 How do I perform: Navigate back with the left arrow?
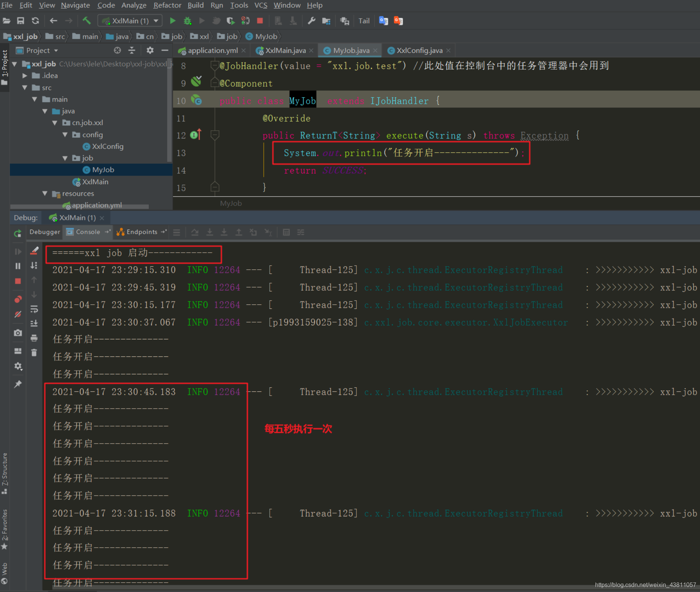[x=54, y=21]
